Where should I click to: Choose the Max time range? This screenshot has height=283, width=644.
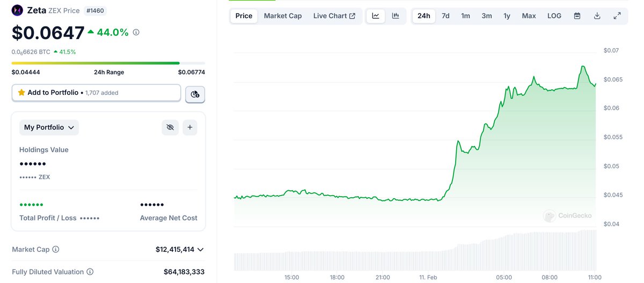(x=529, y=16)
